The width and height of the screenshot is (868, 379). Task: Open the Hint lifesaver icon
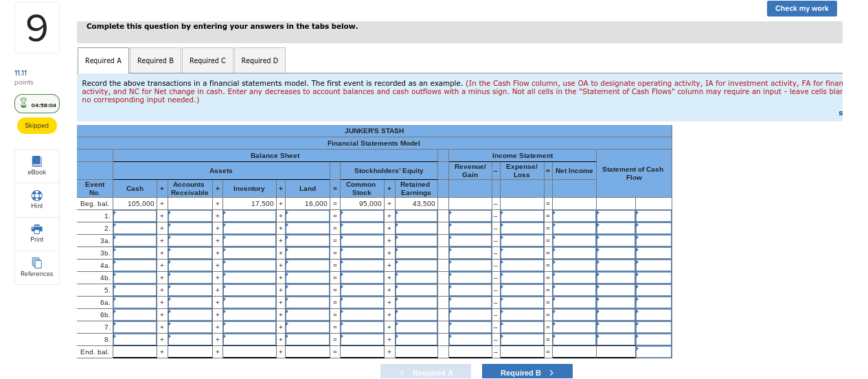point(36,195)
